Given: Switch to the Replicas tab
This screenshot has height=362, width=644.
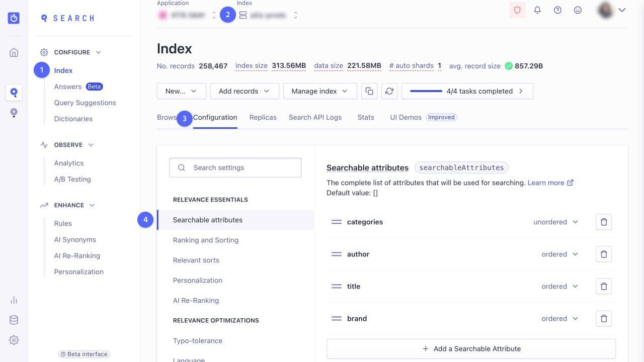Looking at the screenshot, I should coord(263,117).
